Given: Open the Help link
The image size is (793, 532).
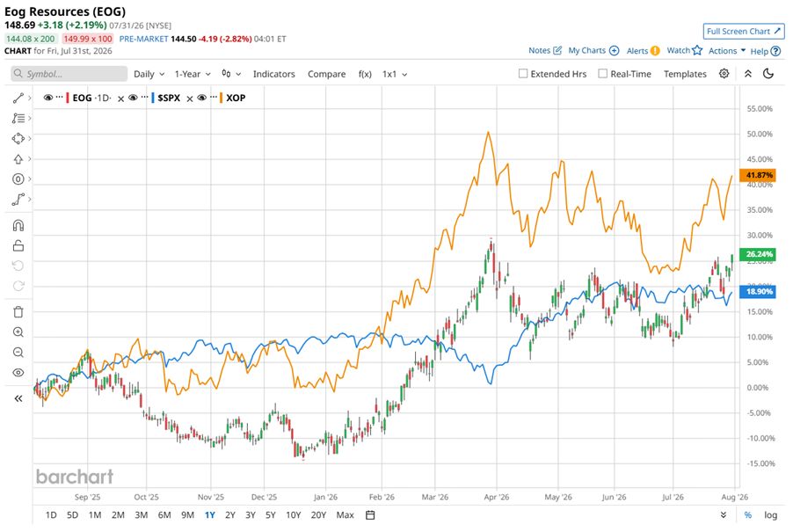Looking at the screenshot, I should (766, 51).
